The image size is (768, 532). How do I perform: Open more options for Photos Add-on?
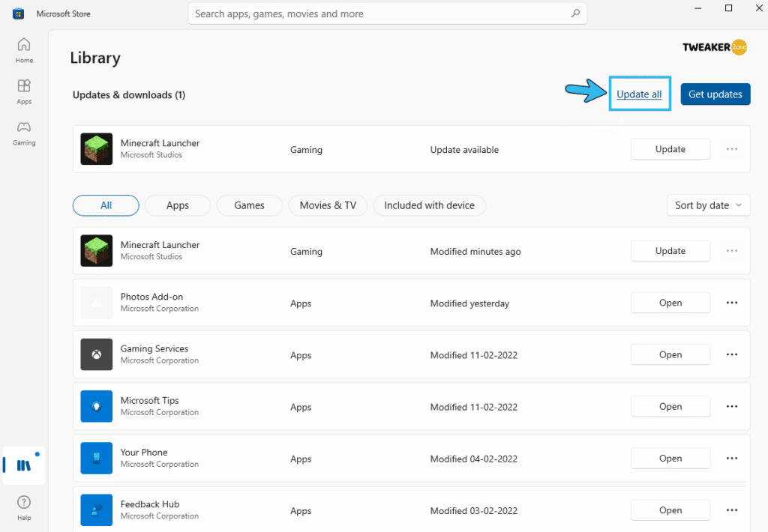pos(732,303)
